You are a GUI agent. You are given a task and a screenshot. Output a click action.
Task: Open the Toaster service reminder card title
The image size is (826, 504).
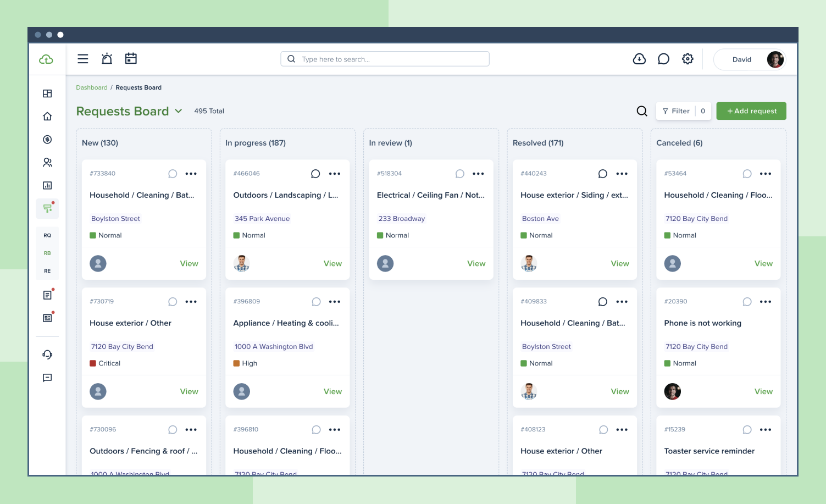pyautogui.click(x=709, y=451)
